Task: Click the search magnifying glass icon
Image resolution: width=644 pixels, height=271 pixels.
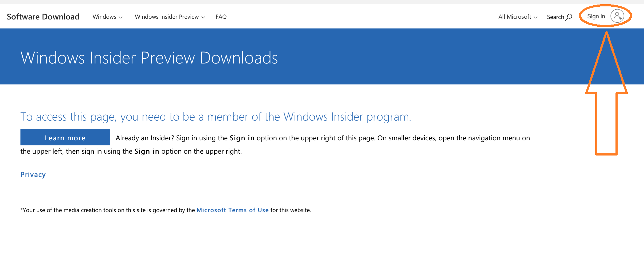Action: point(569,17)
